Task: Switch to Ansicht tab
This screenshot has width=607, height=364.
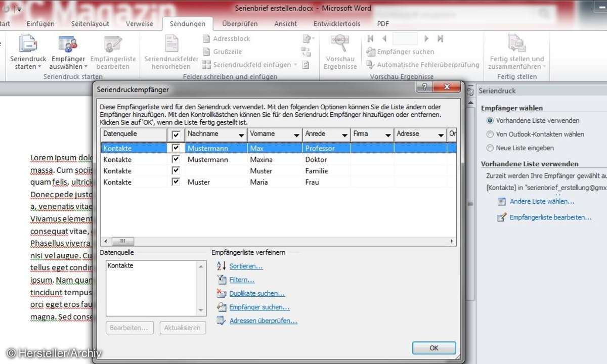Action: (x=286, y=24)
